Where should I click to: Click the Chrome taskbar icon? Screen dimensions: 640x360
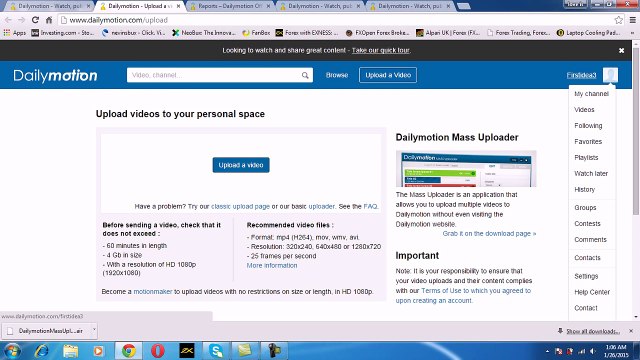[x=129, y=351]
